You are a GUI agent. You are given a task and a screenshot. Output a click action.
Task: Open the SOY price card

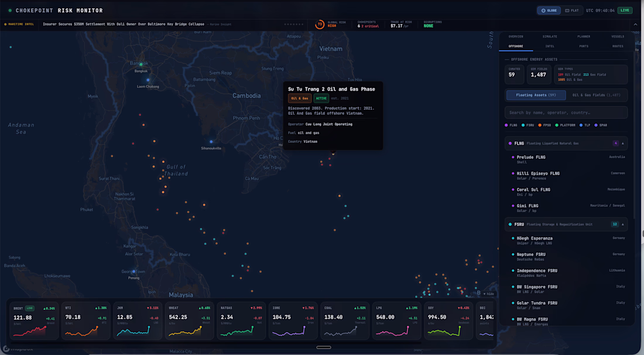coord(448,321)
